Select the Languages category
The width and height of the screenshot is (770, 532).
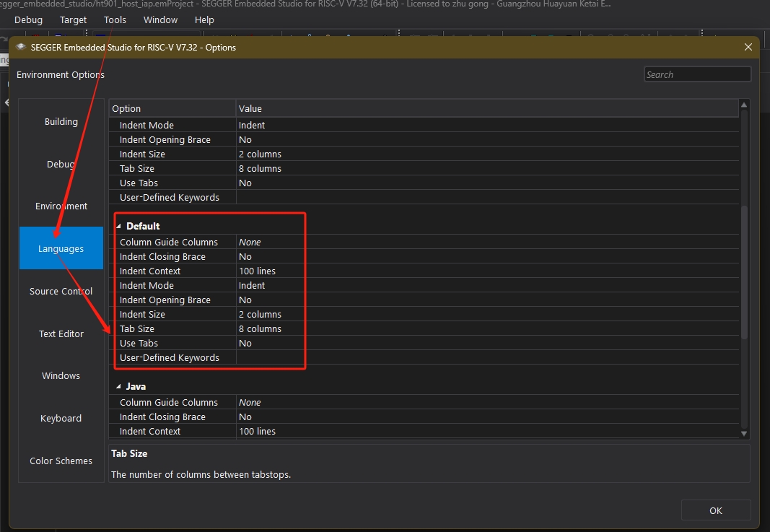[x=61, y=248]
